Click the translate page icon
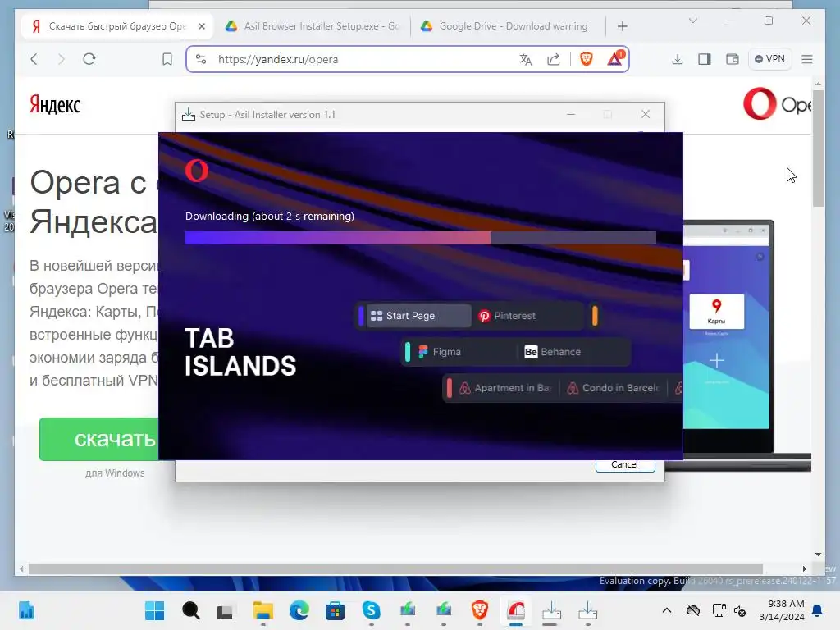Viewport: 840px width, 630px height. click(526, 59)
